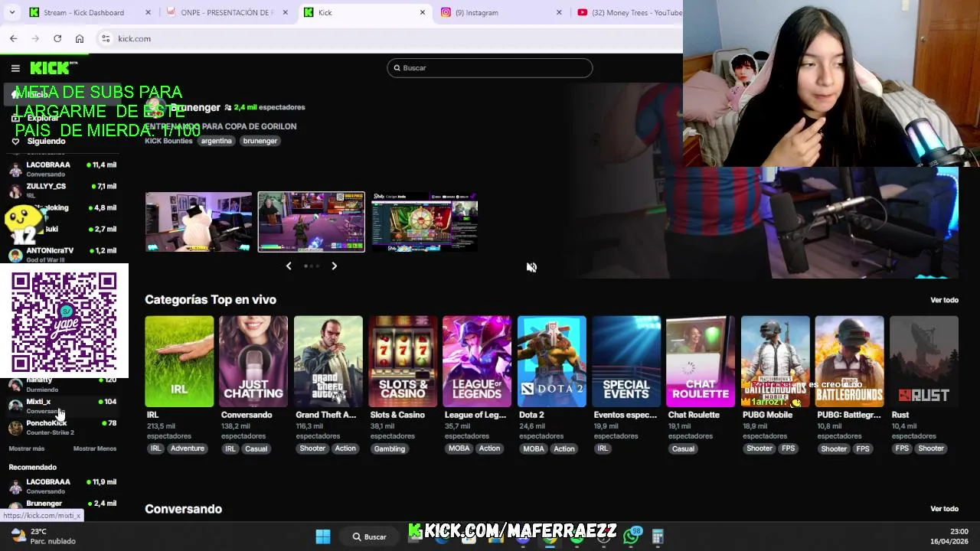Viewport: 980px width, 551px height.
Task: Open the Rust category card
Action: coord(924,361)
